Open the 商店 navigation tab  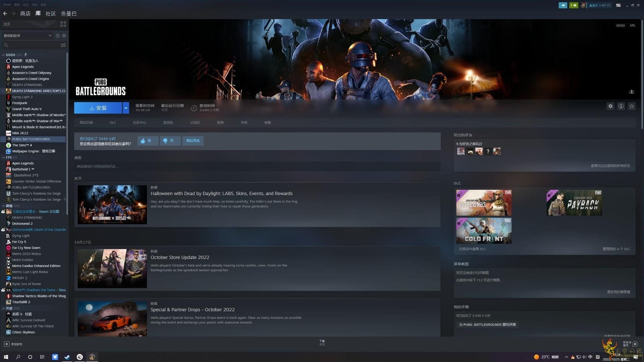click(x=25, y=13)
